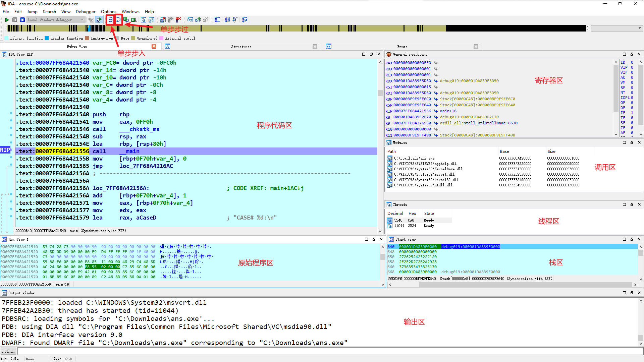Click the Python language selector button
Screen dimensions: 644x362
click(8, 351)
